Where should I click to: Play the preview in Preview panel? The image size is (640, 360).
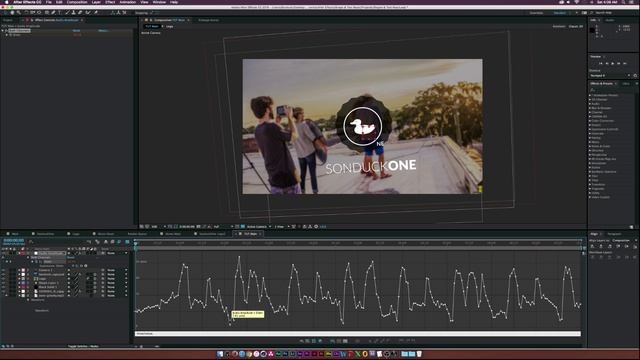[x=613, y=63]
